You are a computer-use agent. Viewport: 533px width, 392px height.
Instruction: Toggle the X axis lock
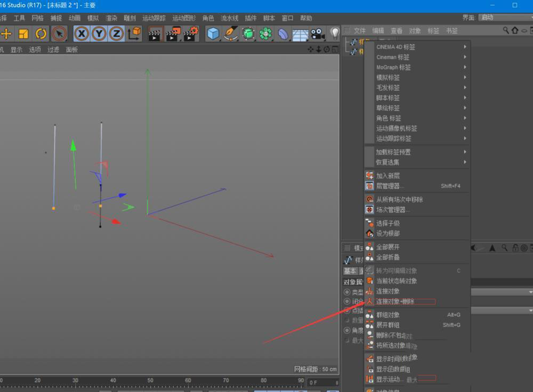pyautogui.click(x=82, y=34)
